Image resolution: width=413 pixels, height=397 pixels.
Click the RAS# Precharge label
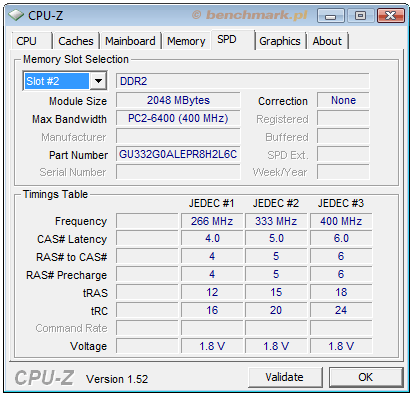[x=66, y=275]
